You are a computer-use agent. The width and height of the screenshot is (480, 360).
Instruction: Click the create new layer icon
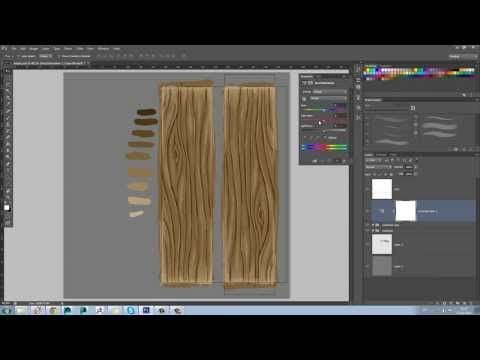[x=464, y=303]
